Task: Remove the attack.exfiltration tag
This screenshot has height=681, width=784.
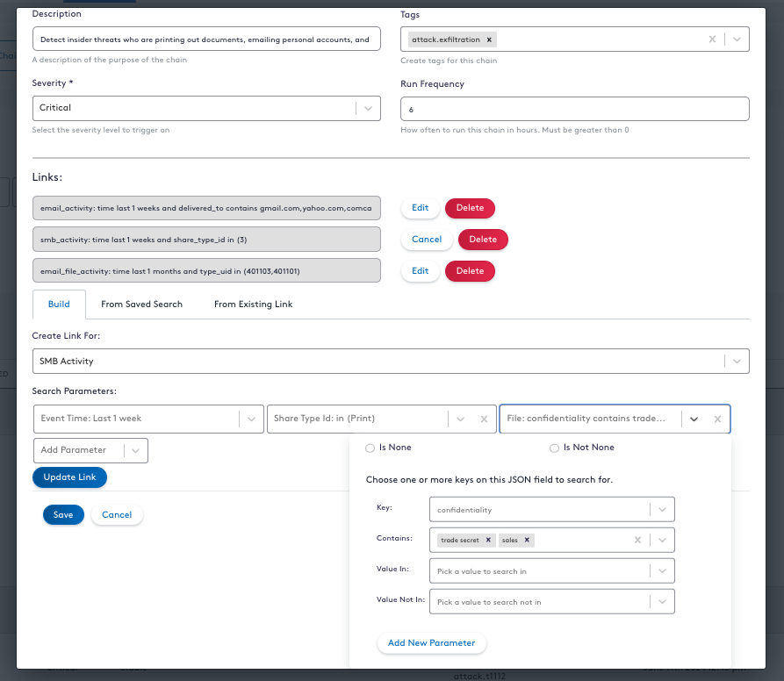Action: pyautogui.click(x=489, y=39)
